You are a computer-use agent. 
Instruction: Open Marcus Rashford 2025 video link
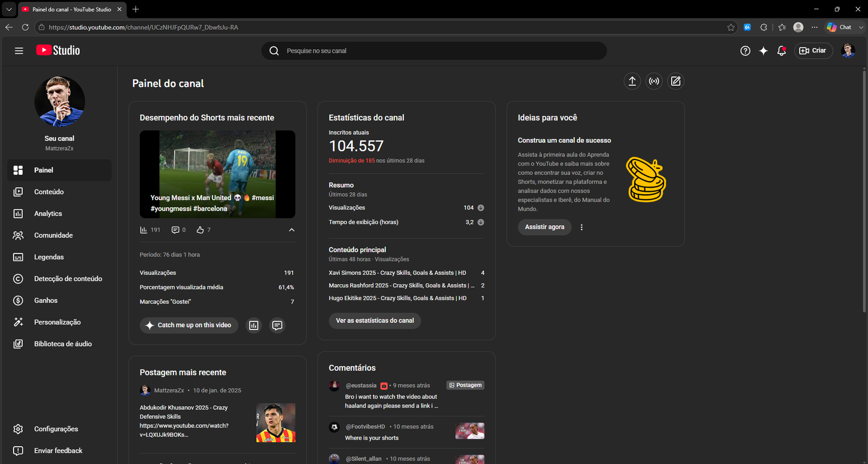point(401,285)
